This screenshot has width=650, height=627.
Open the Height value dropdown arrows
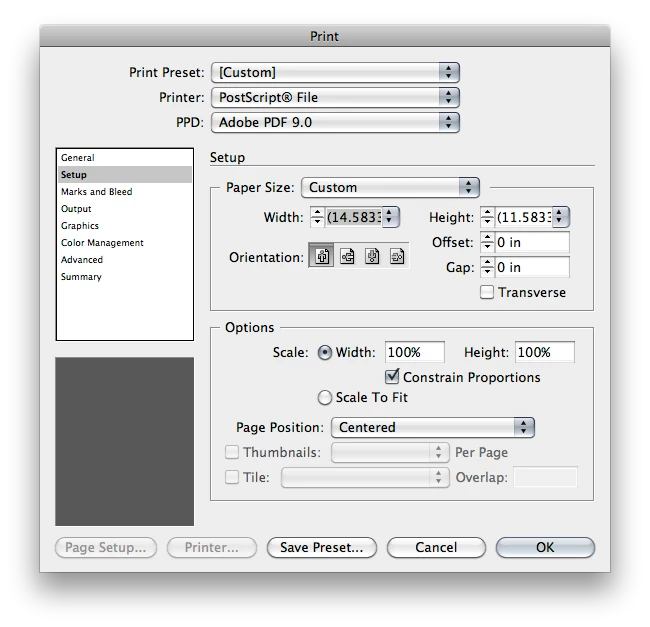559,217
